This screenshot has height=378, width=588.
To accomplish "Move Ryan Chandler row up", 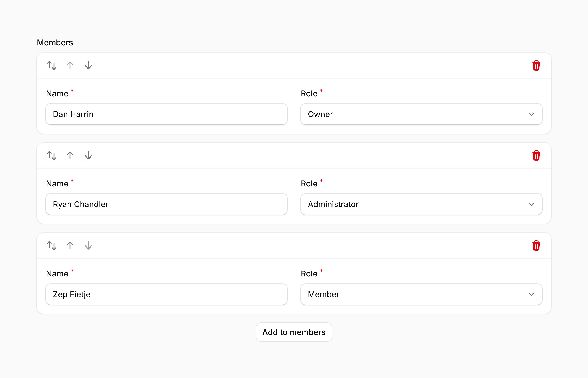I will tap(70, 156).
